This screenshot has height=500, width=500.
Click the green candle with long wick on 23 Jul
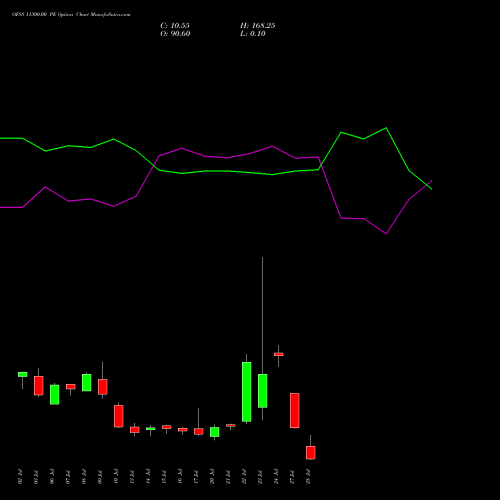(263, 391)
